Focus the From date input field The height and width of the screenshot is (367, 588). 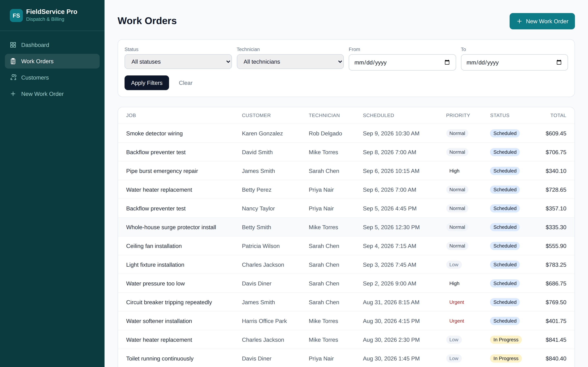[402, 62]
